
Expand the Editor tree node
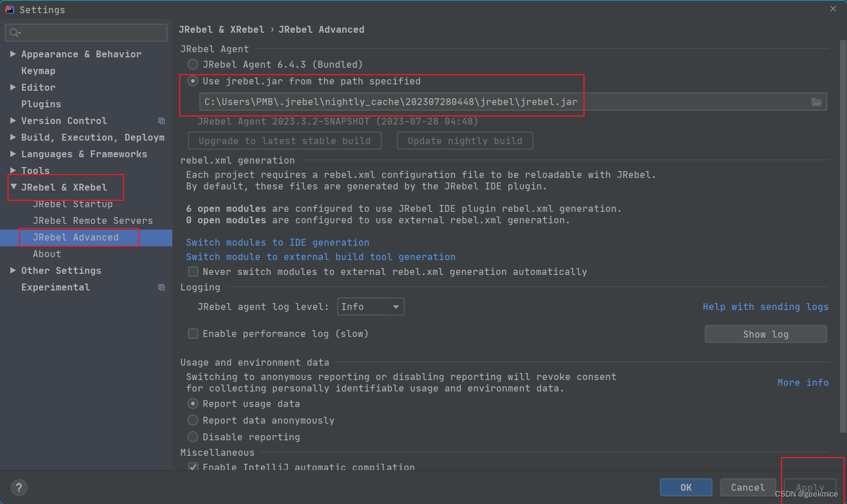pos(13,87)
